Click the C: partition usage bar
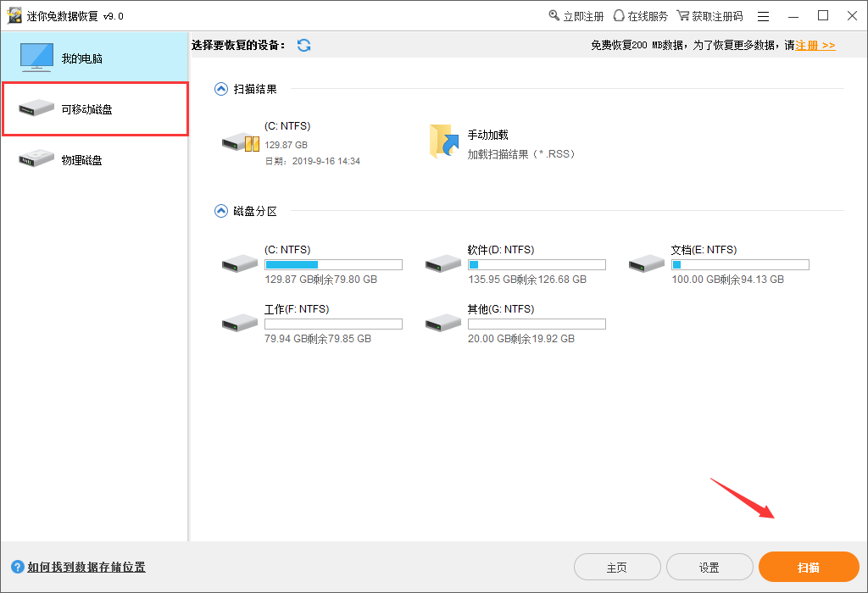This screenshot has height=593, width=868. (333, 265)
